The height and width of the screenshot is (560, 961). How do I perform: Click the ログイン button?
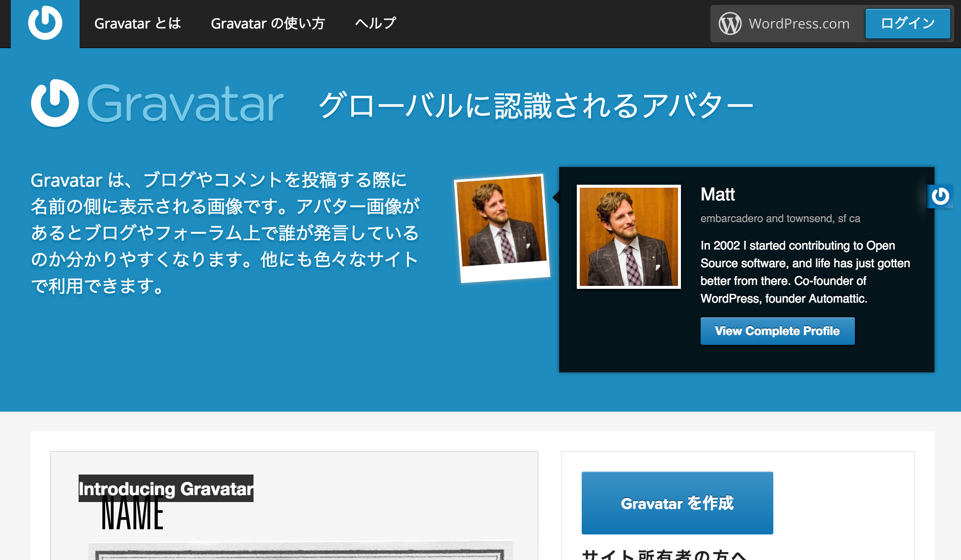coord(907,23)
